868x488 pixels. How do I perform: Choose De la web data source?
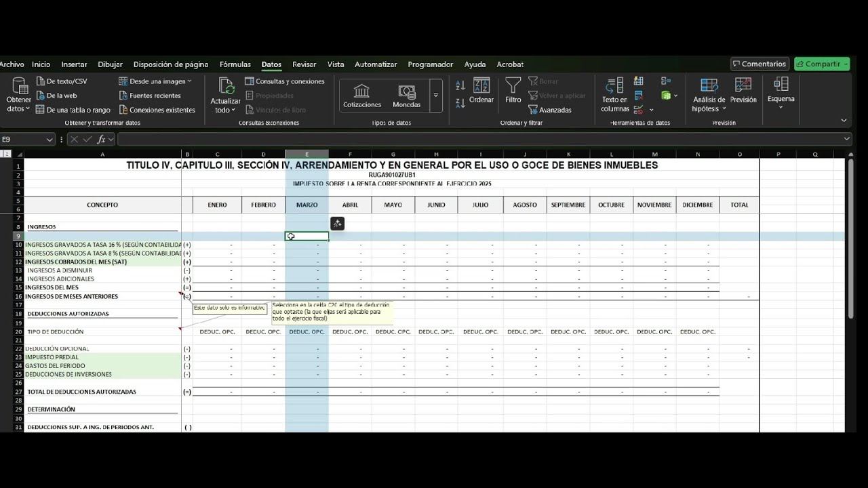tap(56, 96)
